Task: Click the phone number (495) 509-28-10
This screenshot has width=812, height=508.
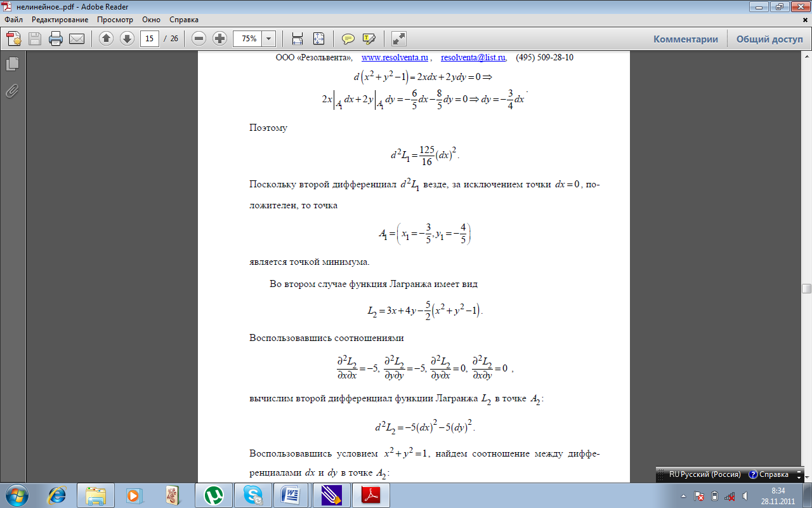Action: click(x=544, y=57)
